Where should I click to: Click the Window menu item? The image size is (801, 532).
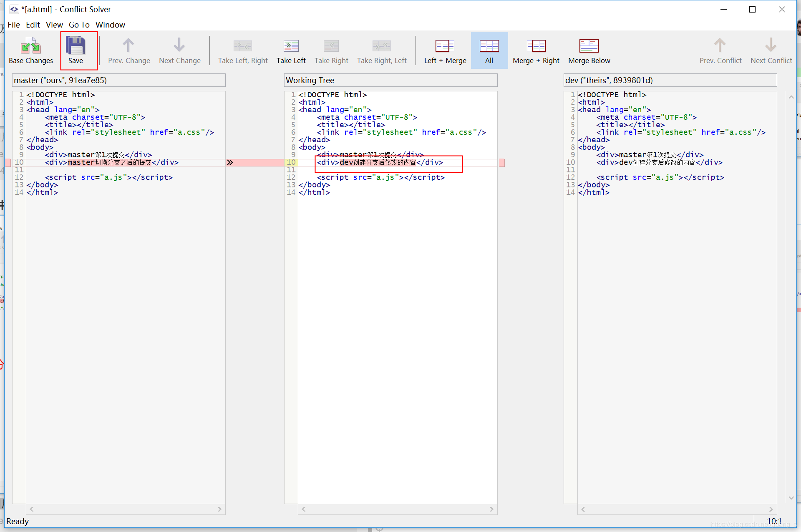pos(110,24)
